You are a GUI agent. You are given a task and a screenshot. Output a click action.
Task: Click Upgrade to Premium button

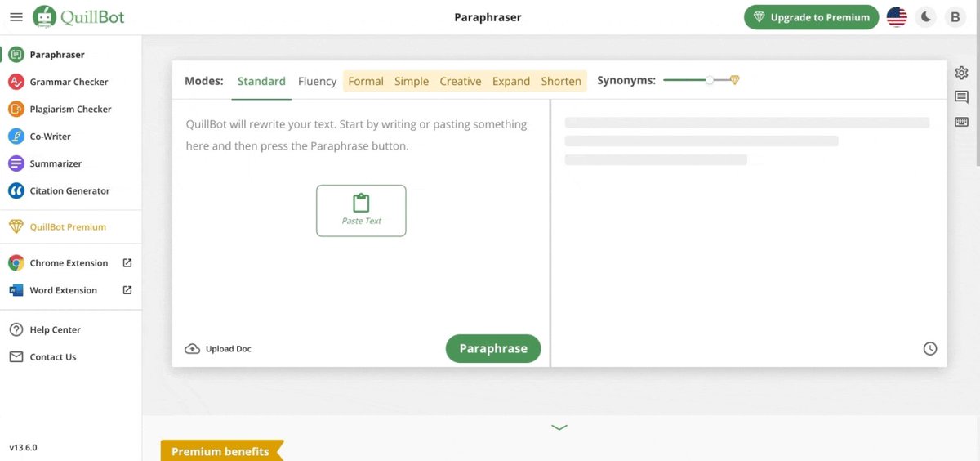click(811, 17)
